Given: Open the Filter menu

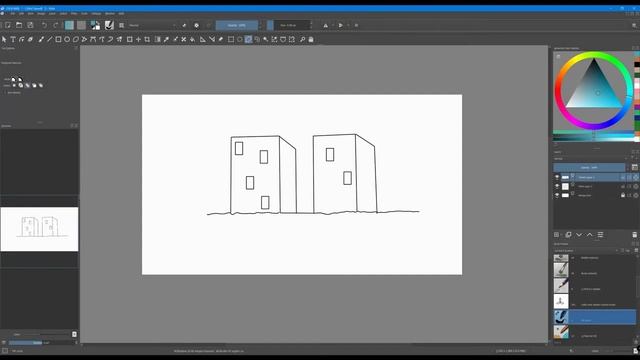Looking at the screenshot, I should [74, 13].
